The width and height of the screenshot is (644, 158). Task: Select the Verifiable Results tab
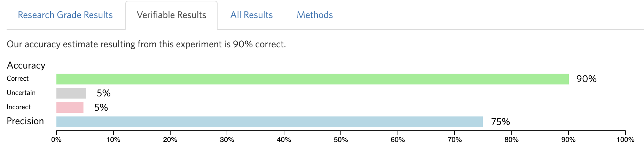(x=171, y=15)
